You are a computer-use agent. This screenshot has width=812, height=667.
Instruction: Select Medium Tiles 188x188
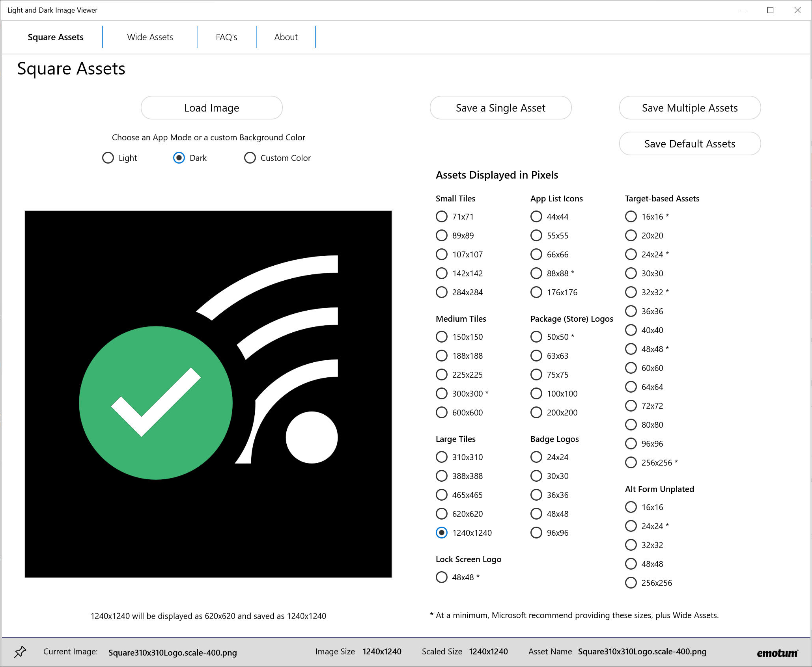459,356
